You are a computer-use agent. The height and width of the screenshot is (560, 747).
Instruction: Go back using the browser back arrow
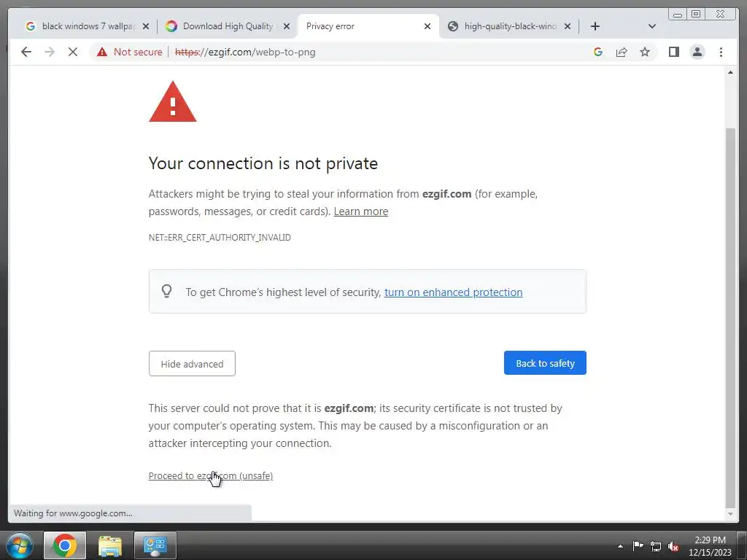[26, 52]
